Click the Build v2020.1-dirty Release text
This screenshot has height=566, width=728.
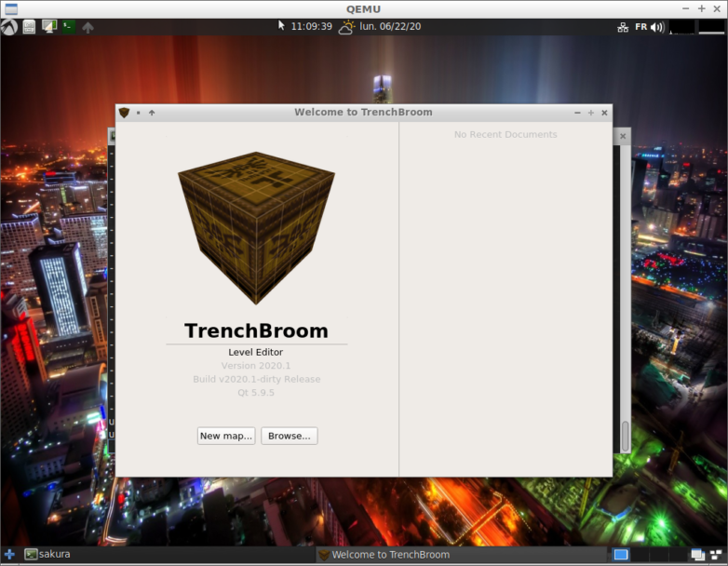click(x=257, y=379)
